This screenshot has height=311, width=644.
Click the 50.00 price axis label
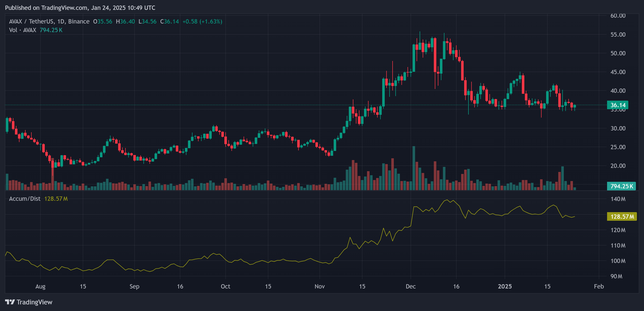click(618, 53)
